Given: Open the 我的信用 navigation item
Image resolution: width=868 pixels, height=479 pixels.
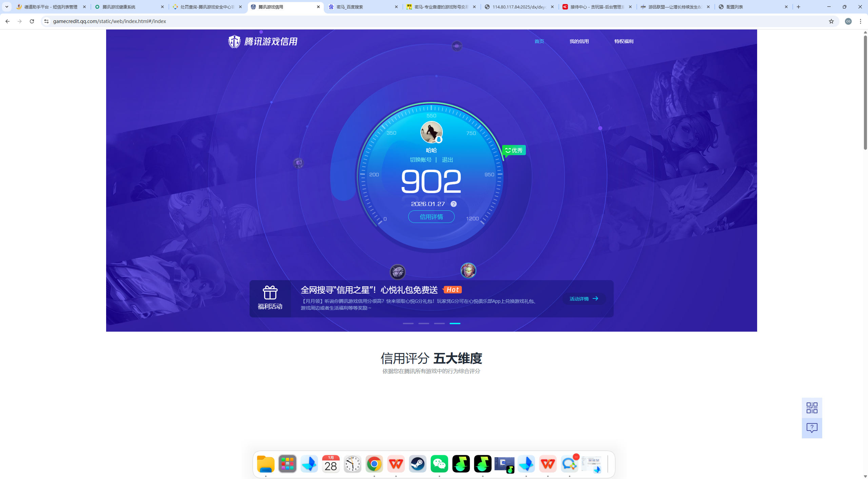Looking at the screenshot, I should click(x=579, y=41).
